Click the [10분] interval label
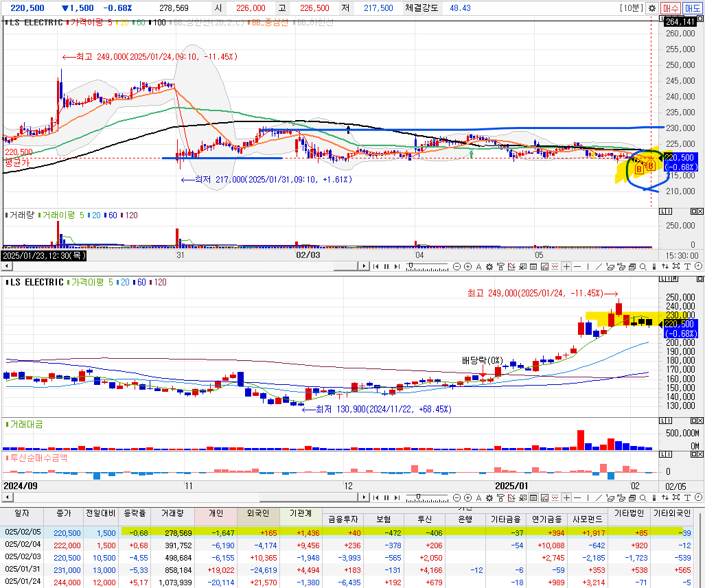705x588 pixels. 632,8
